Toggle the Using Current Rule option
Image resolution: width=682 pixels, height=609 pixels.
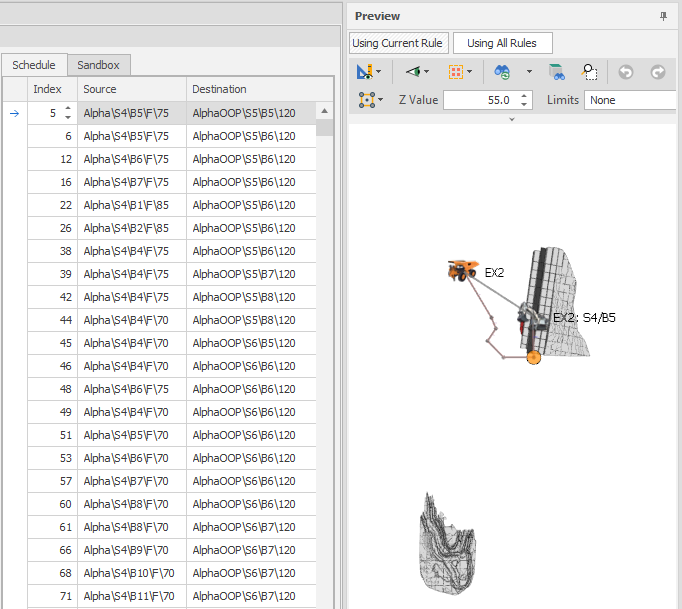[399, 43]
